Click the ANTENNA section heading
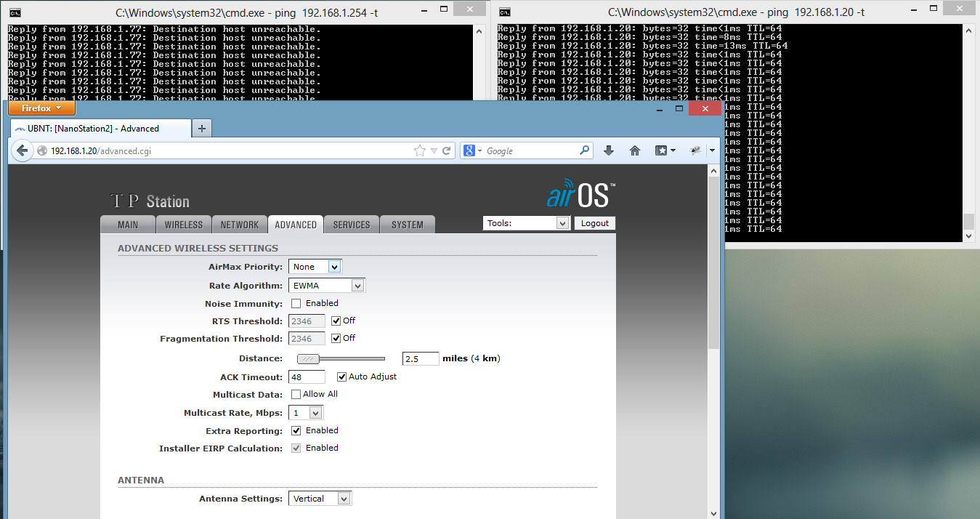The image size is (980, 519). tap(141, 480)
